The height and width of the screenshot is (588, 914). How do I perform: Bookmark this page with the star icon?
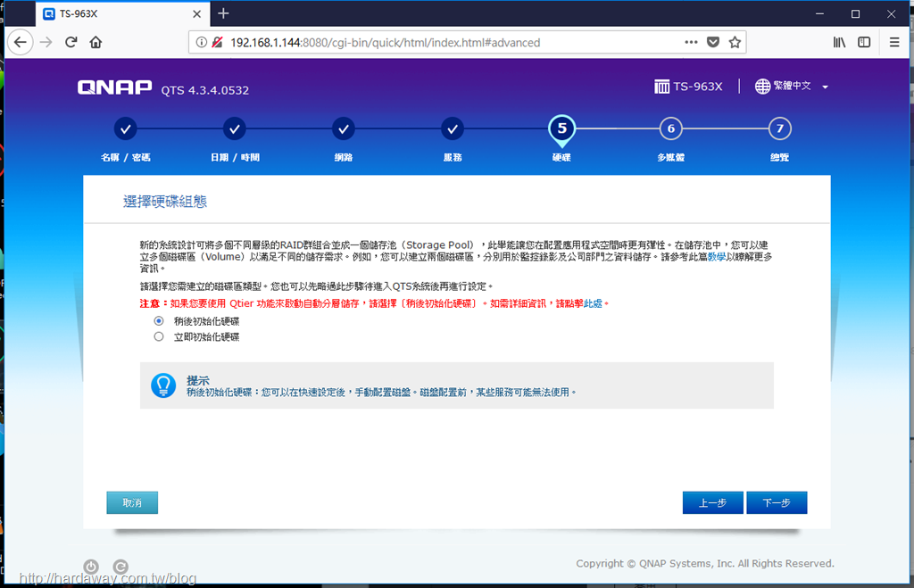735,43
